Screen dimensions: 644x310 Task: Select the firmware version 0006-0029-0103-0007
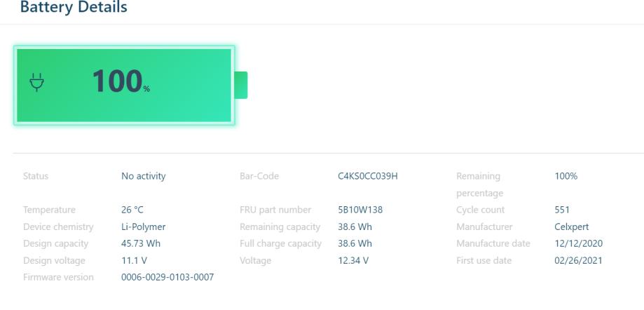(167, 277)
